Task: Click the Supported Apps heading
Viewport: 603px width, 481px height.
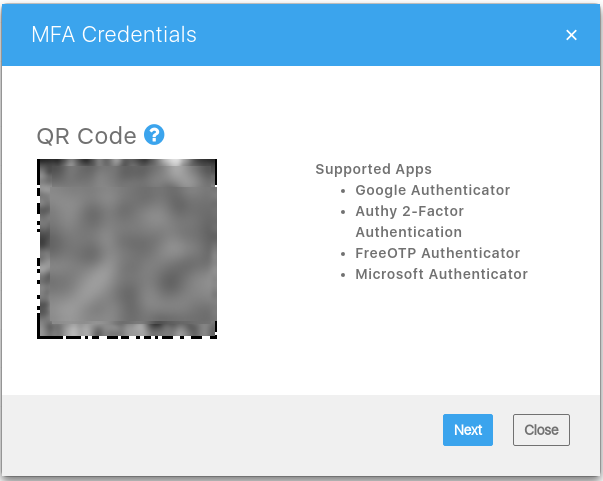Action: click(373, 169)
